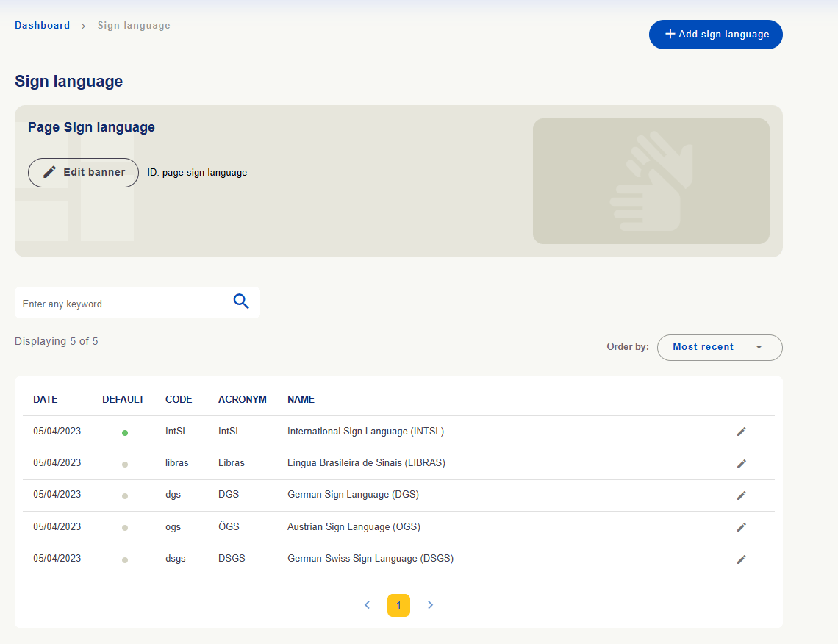Click the CODE column header
Viewport: 838px width, 644px height.
click(x=179, y=399)
